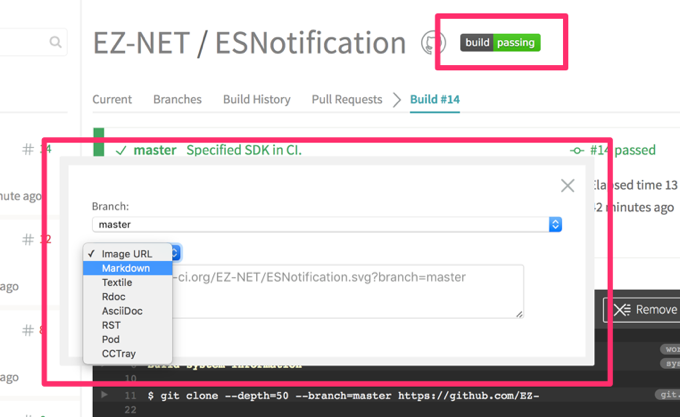The width and height of the screenshot is (680, 417).
Task: Select CCTray format option
Action: [x=128, y=354]
